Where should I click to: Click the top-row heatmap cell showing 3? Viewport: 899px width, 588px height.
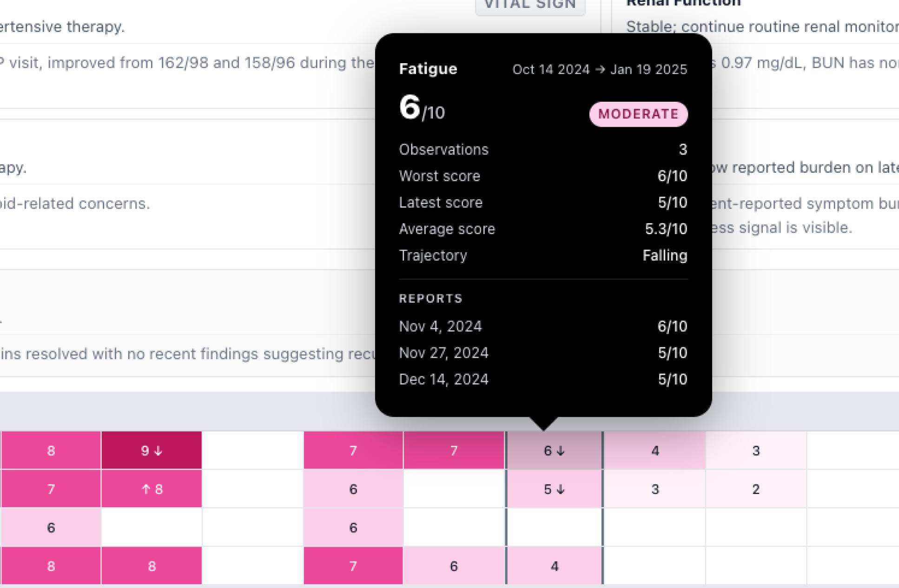[756, 451]
